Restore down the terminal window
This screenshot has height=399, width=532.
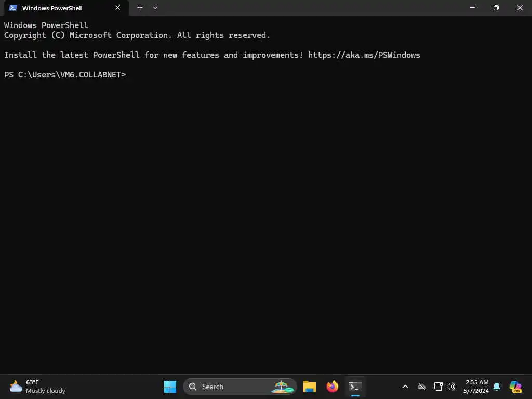(x=496, y=8)
